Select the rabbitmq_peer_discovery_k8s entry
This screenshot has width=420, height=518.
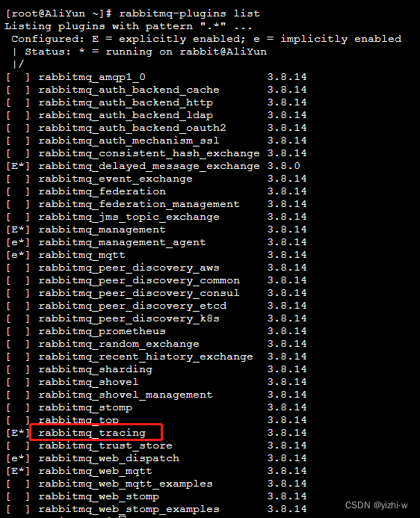(129, 318)
